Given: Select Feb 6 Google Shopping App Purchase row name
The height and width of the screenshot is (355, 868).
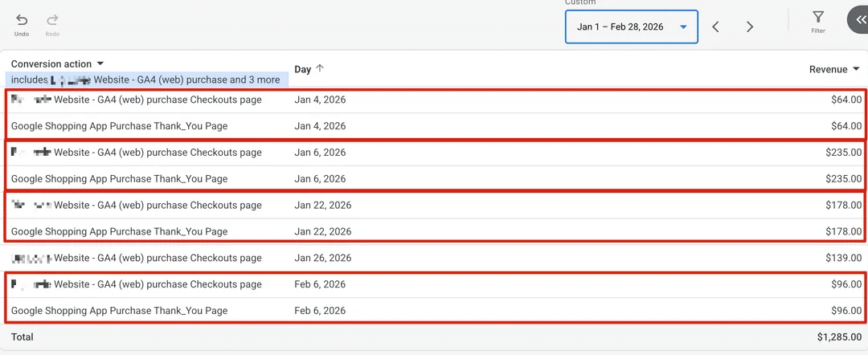Looking at the screenshot, I should [x=119, y=311].
